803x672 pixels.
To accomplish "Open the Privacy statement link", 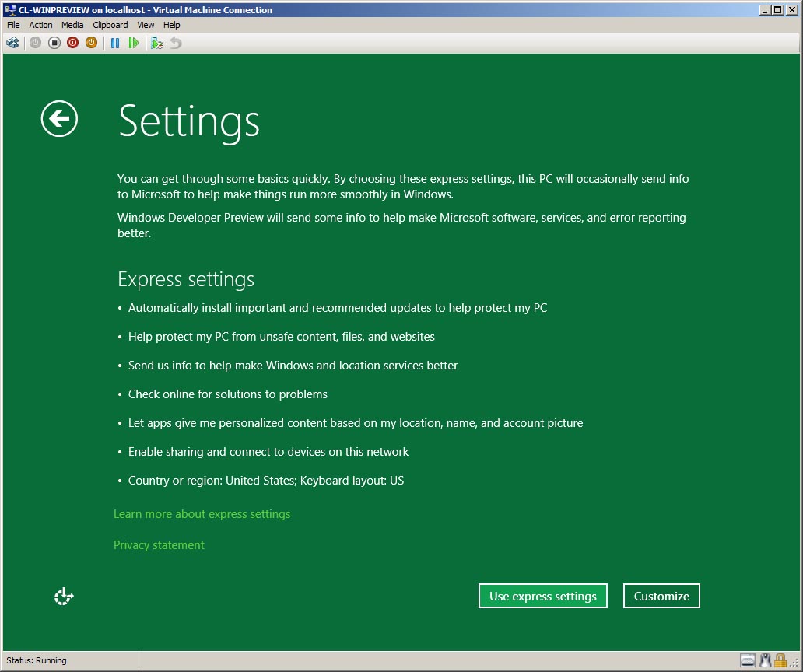I will (159, 545).
